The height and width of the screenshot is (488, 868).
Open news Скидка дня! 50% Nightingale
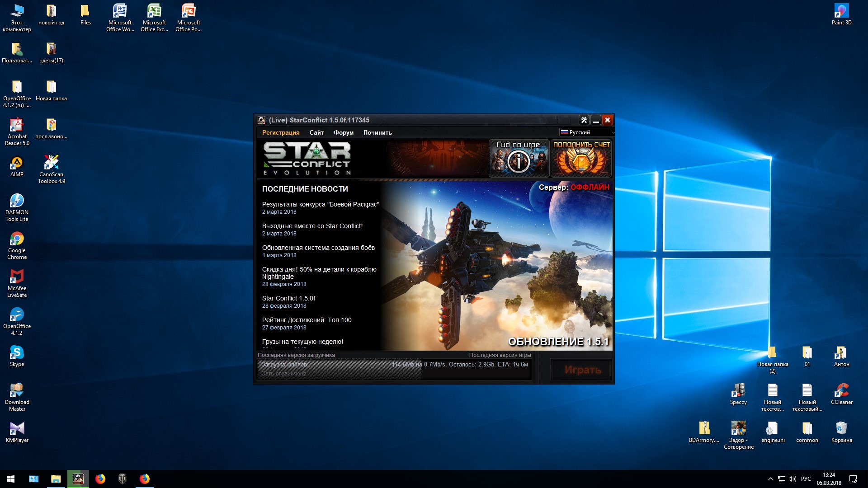pyautogui.click(x=319, y=273)
